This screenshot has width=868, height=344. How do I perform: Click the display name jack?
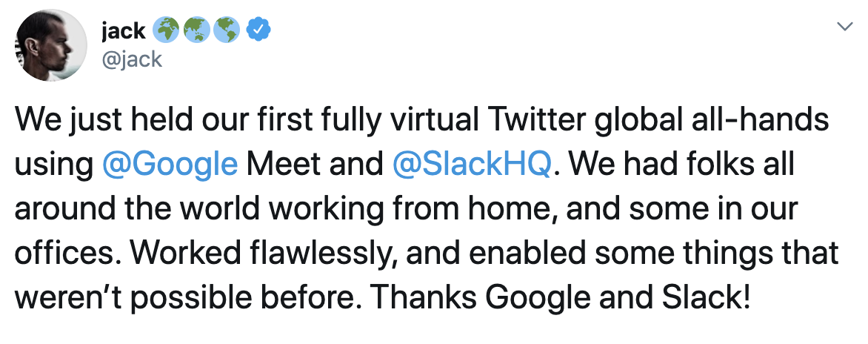tap(124, 30)
